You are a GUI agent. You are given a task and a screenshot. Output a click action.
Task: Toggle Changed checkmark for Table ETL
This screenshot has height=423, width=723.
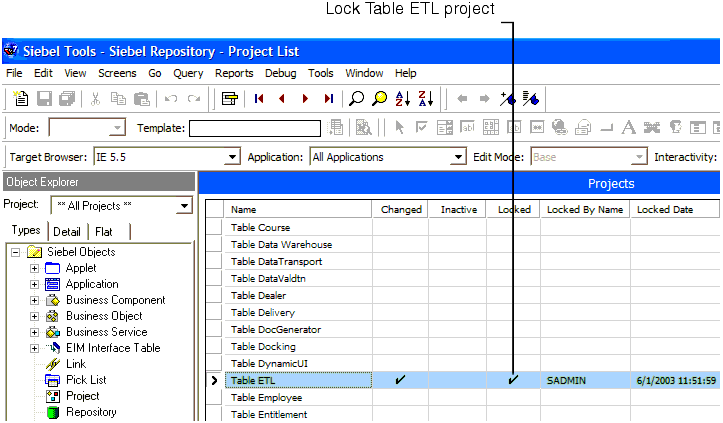[x=400, y=380]
